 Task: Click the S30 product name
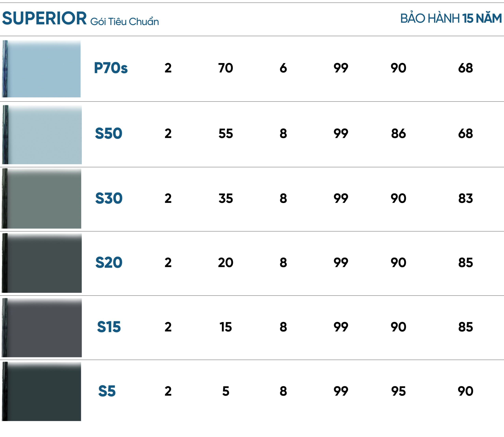click(109, 198)
